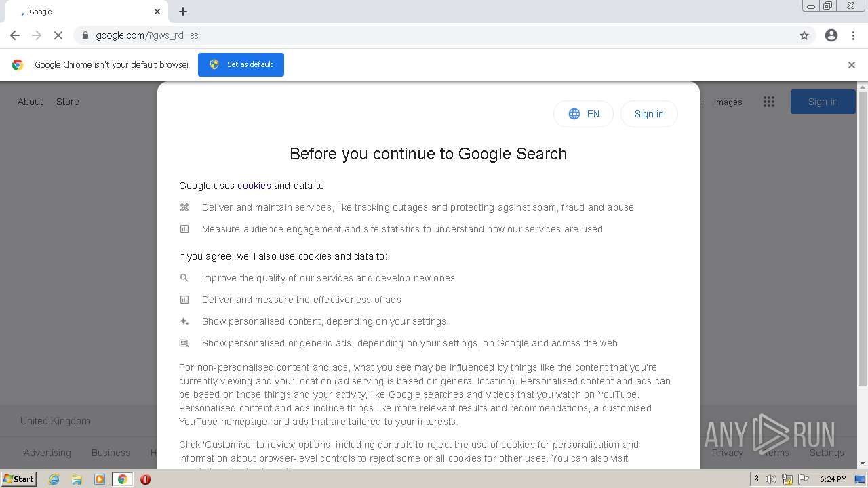Open the About link
This screenshot has height=488, width=868.
tap(30, 102)
